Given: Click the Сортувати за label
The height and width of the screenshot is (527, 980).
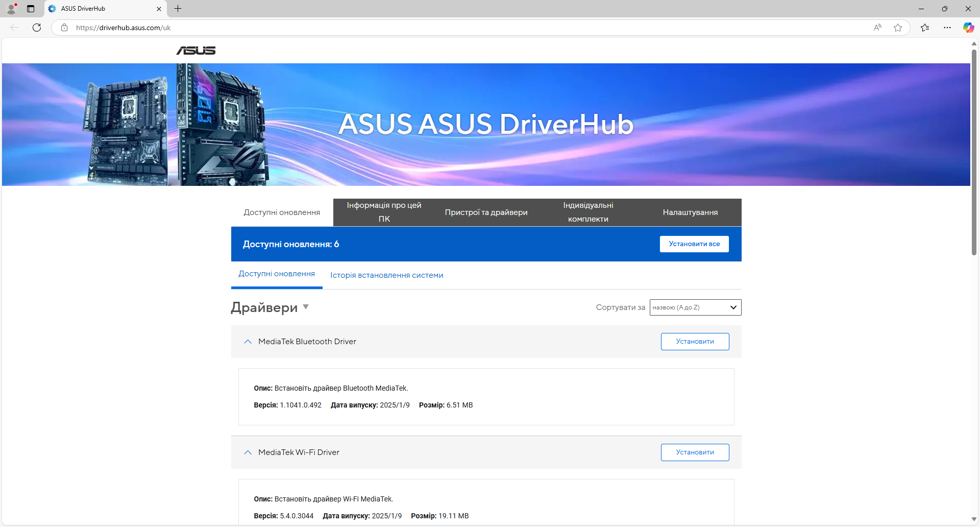Looking at the screenshot, I should (x=621, y=307).
